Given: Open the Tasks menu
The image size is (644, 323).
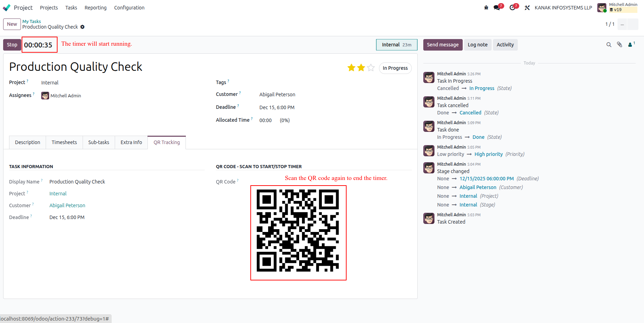Looking at the screenshot, I should [x=71, y=8].
